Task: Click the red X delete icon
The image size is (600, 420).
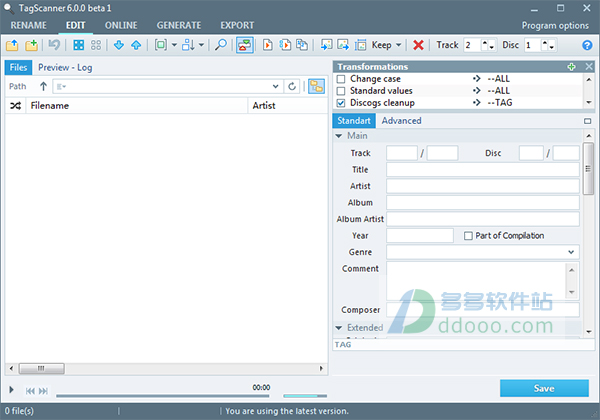Action: click(418, 45)
